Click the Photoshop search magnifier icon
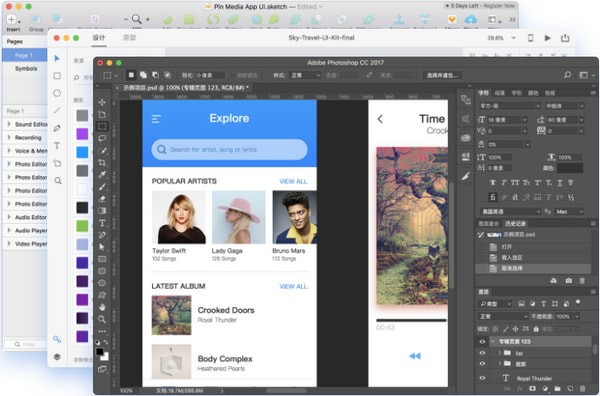This screenshot has width=600, height=396. [567, 75]
